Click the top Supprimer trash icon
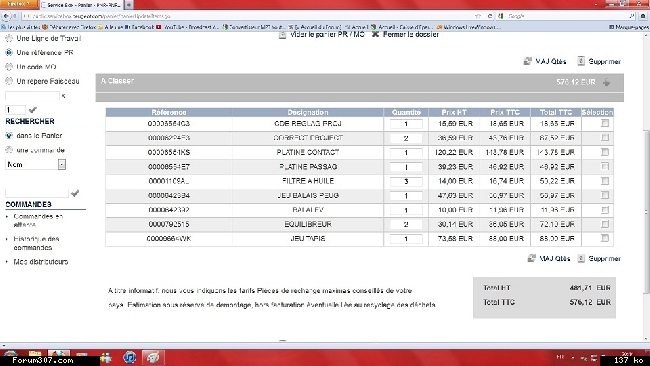This screenshot has height=366, width=650. 581,61
